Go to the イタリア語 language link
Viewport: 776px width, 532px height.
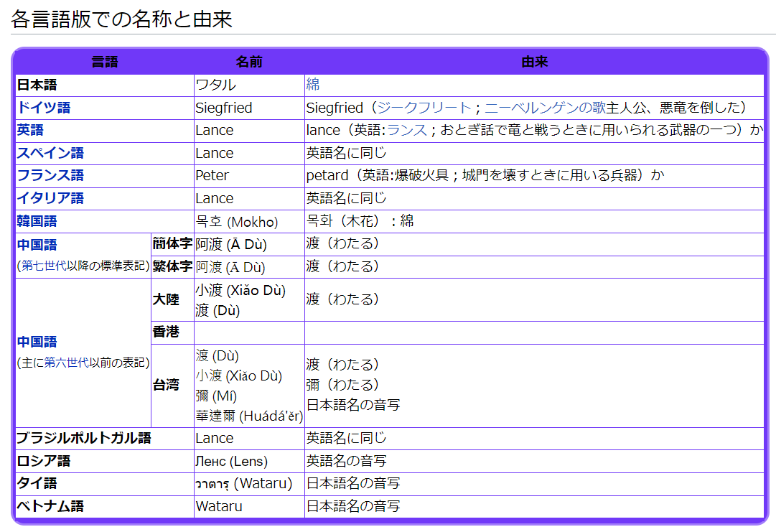[50, 198]
